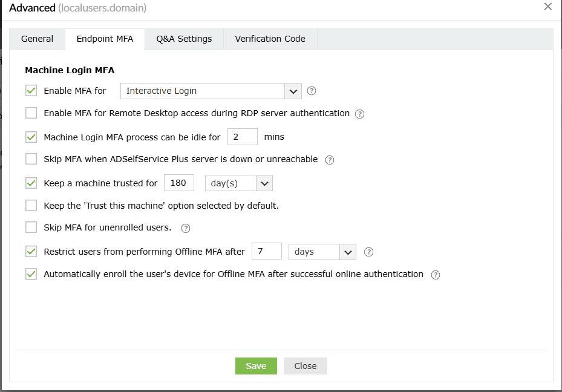Check Skip MFA for unenrolled users
Image resolution: width=562 pixels, height=392 pixels.
pos(31,228)
